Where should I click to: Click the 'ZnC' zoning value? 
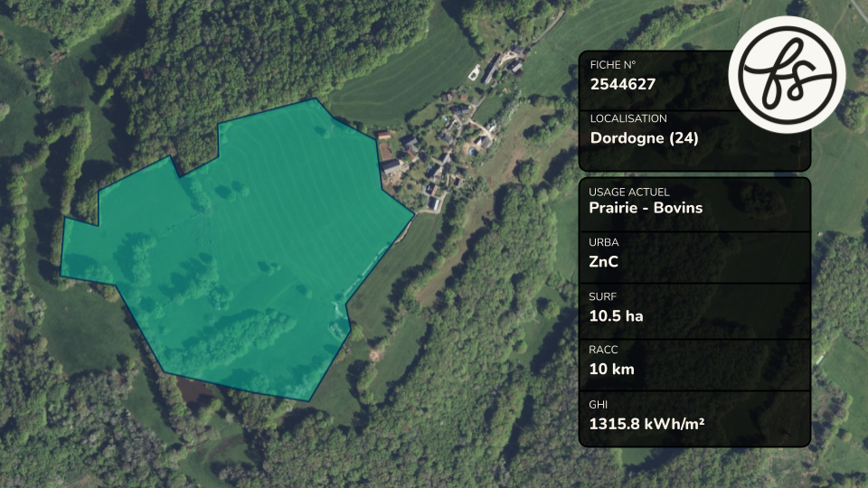coord(603,262)
